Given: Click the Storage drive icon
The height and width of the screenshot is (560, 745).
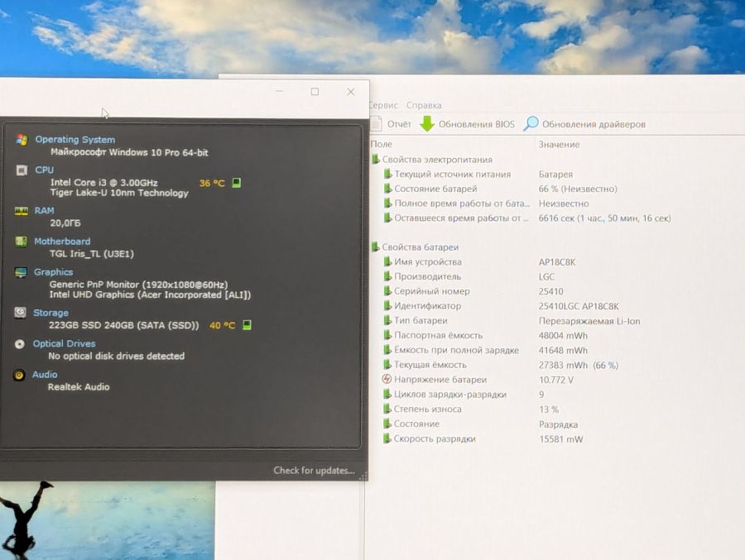Looking at the screenshot, I should tap(20, 313).
